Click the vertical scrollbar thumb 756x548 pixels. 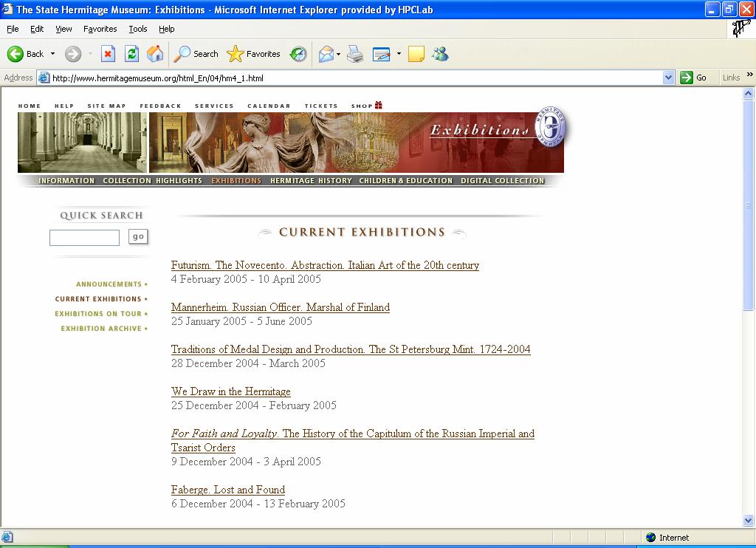[x=749, y=205]
